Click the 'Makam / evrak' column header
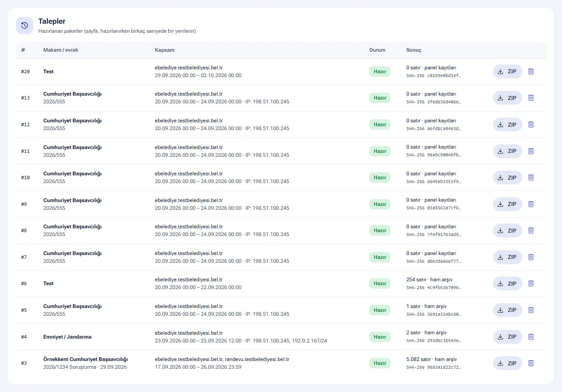Image resolution: width=562 pixels, height=392 pixels. (61, 50)
